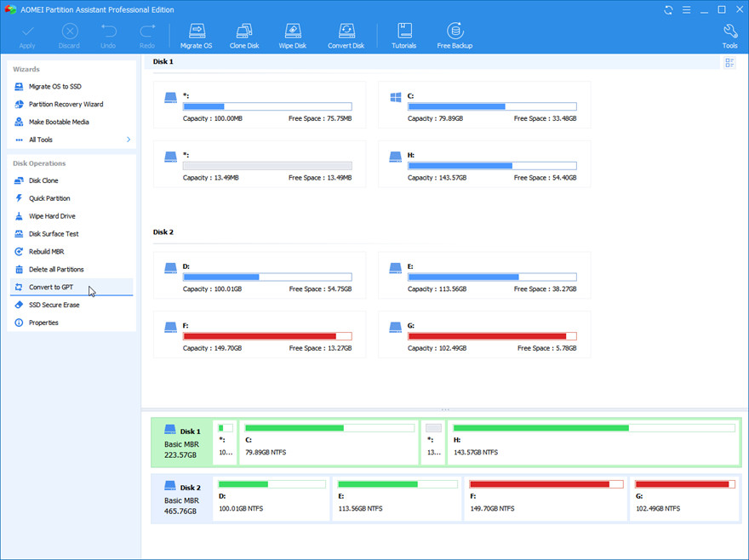Click the SSD Secure Erase icon
Image resolution: width=749 pixels, height=560 pixels.
coord(19,305)
